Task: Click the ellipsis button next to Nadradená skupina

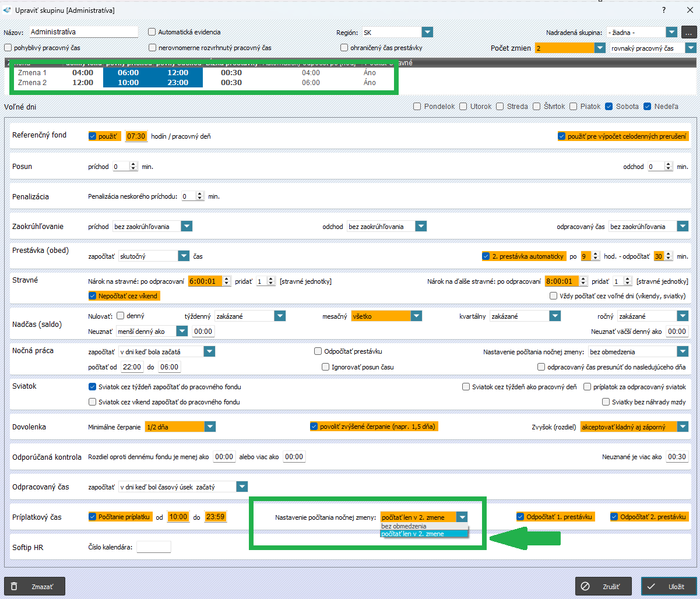Action: click(x=688, y=32)
